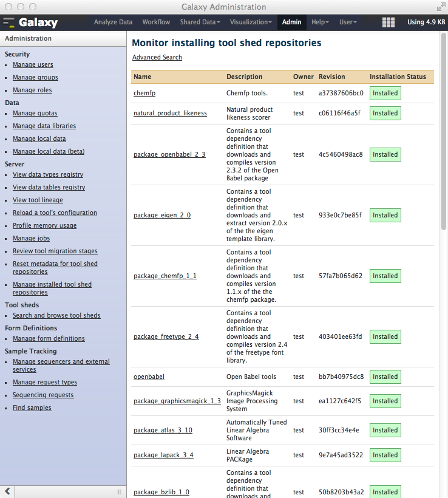448x498 pixels.
Task: Click the View tool lineage link
Action: coord(38,200)
